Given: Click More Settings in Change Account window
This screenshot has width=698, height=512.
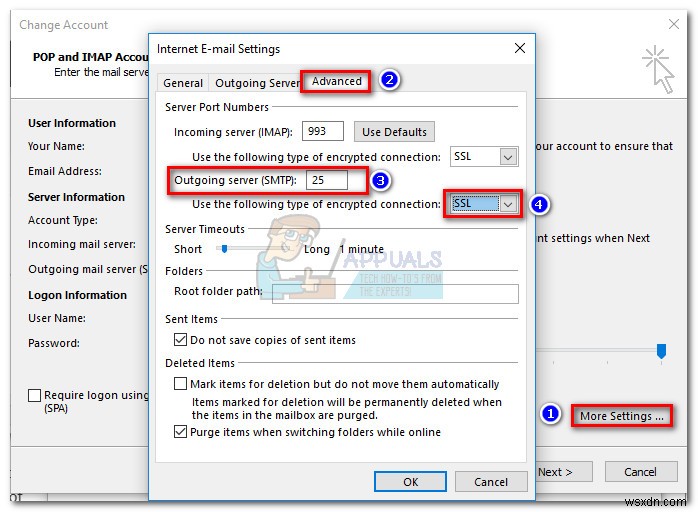Looking at the screenshot, I should [x=621, y=416].
